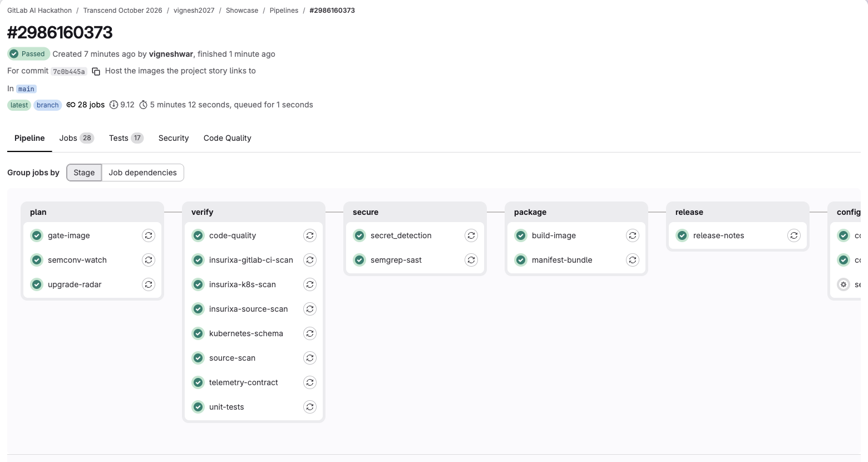The image size is (868, 462).
Task: Retry the gate-image job
Action: 149,235
